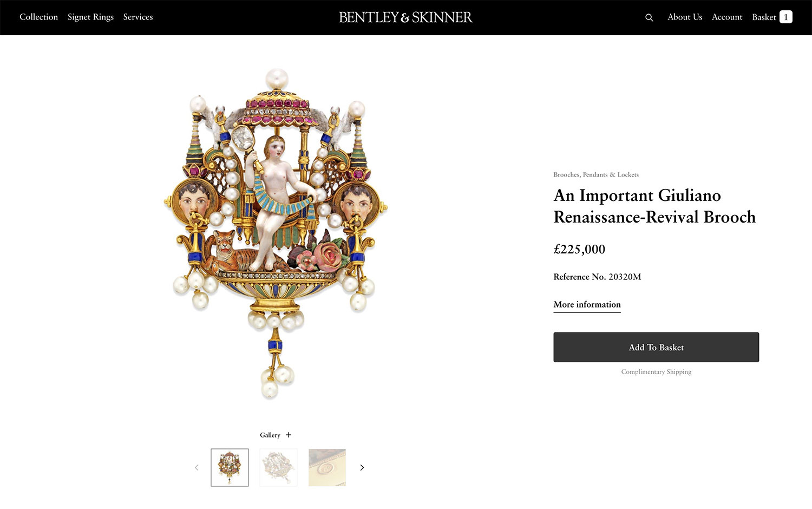This screenshot has width=812, height=509.
Task: Click the main brooch product image
Action: [276, 233]
